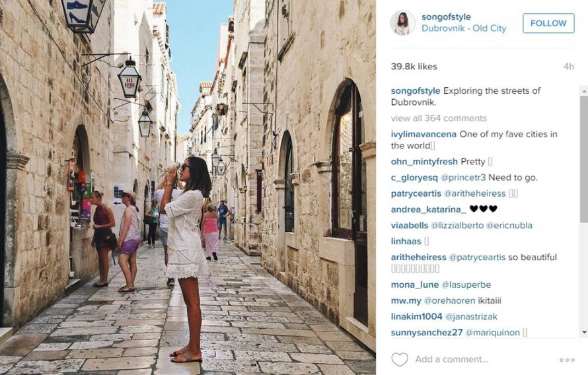Click the Dubrovnik street photo
The image size is (588, 375).
(x=188, y=187)
